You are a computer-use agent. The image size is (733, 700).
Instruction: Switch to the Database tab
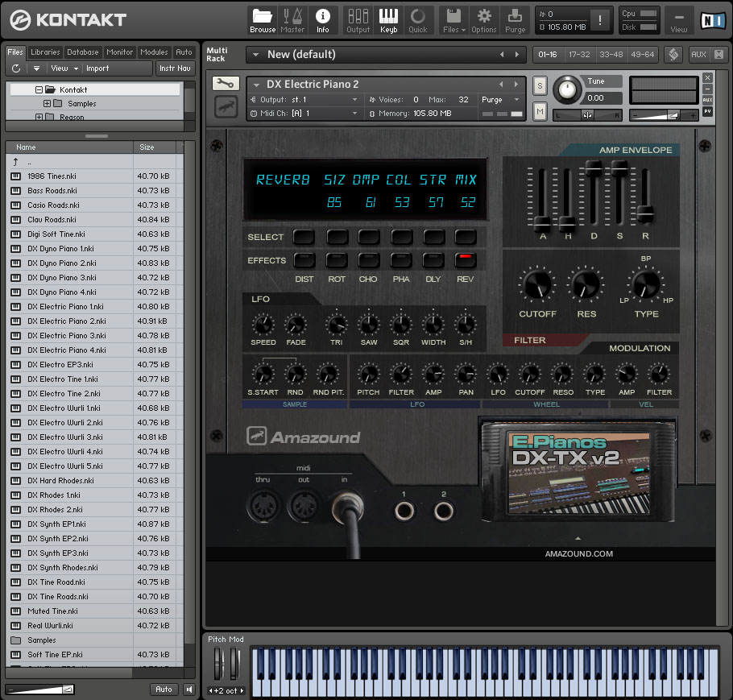(83, 52)
